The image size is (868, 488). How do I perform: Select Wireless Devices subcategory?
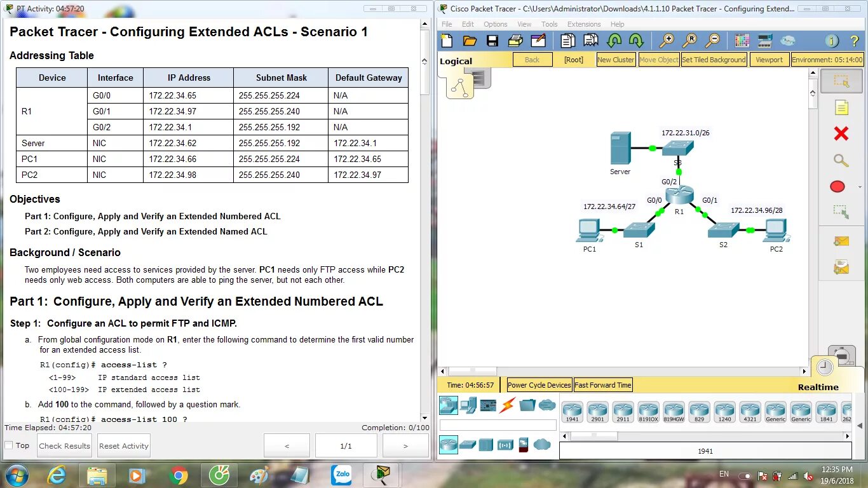coord(505,445)
